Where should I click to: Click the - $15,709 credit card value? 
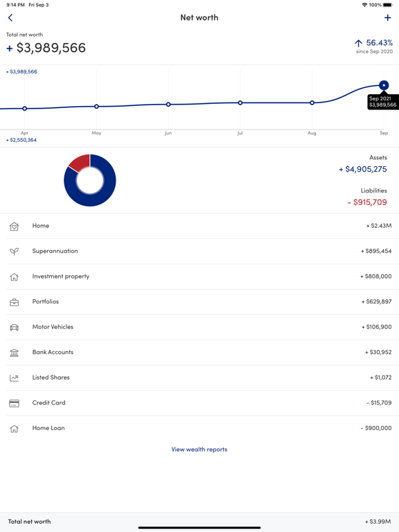[x=379, y=402]
